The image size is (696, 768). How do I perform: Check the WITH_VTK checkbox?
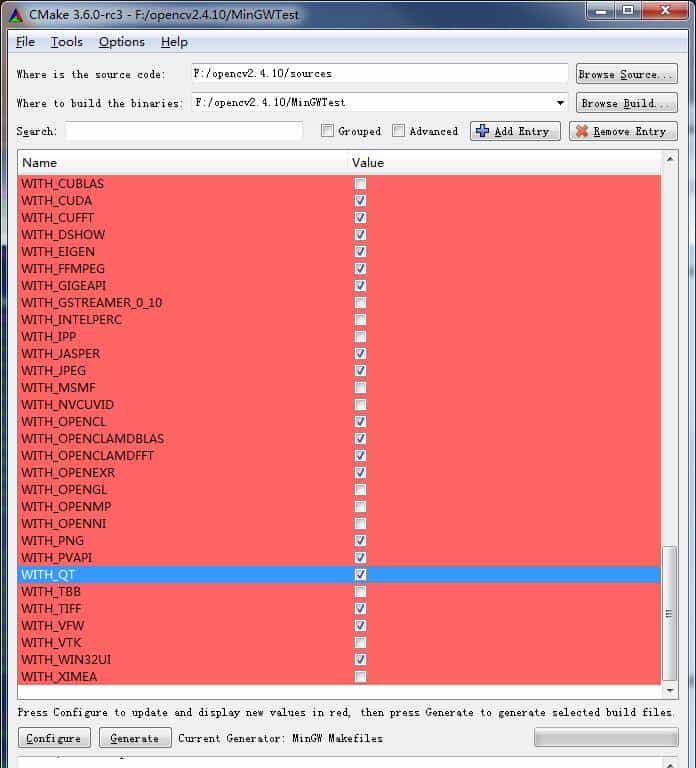coord(360,642)
